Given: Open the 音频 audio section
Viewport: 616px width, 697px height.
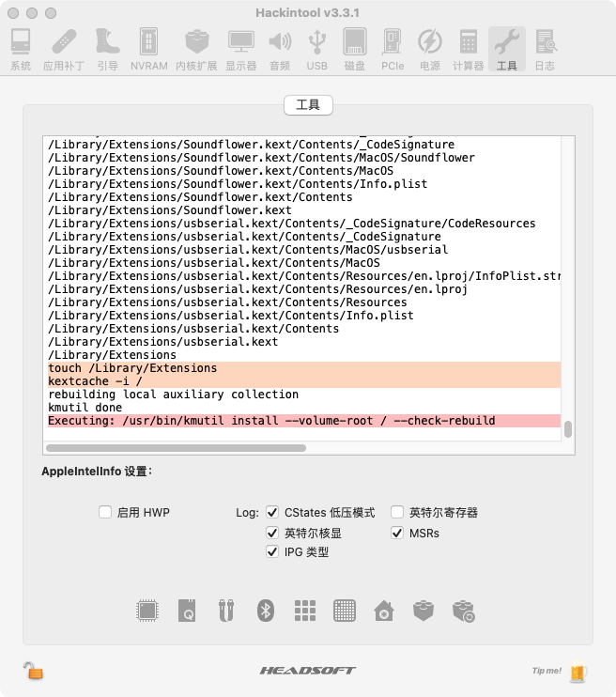Looking at the screenshot, I should [x=280, y=49].
